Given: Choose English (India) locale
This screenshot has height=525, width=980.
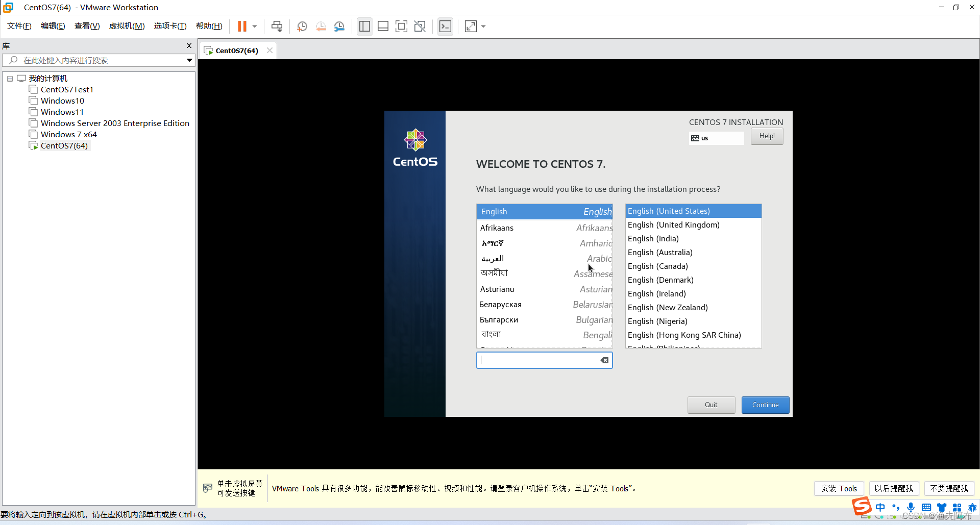Looking at the screenshot, I should click(693, 238).
